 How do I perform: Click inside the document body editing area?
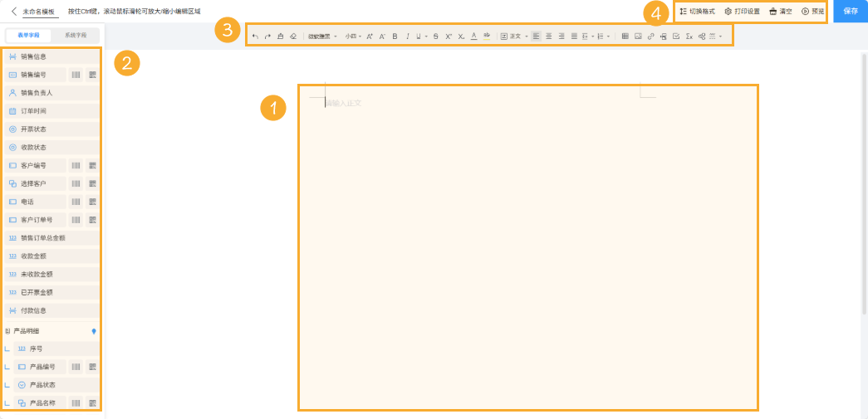(x=527, y=249)
